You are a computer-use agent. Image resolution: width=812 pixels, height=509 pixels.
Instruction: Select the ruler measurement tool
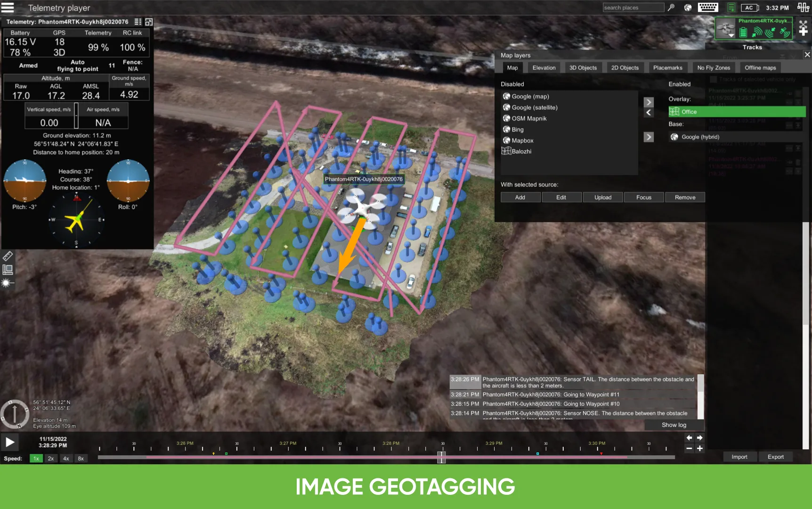click(x=8, y=256)
